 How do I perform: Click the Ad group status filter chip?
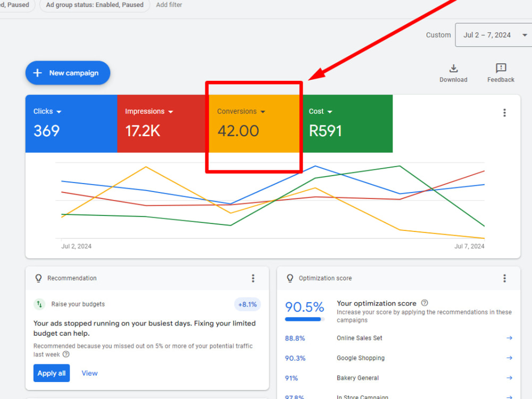tap(95, 5)
